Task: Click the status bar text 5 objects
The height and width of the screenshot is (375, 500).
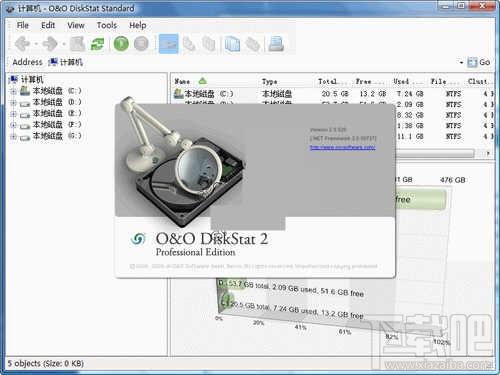Action: point(46,363)
